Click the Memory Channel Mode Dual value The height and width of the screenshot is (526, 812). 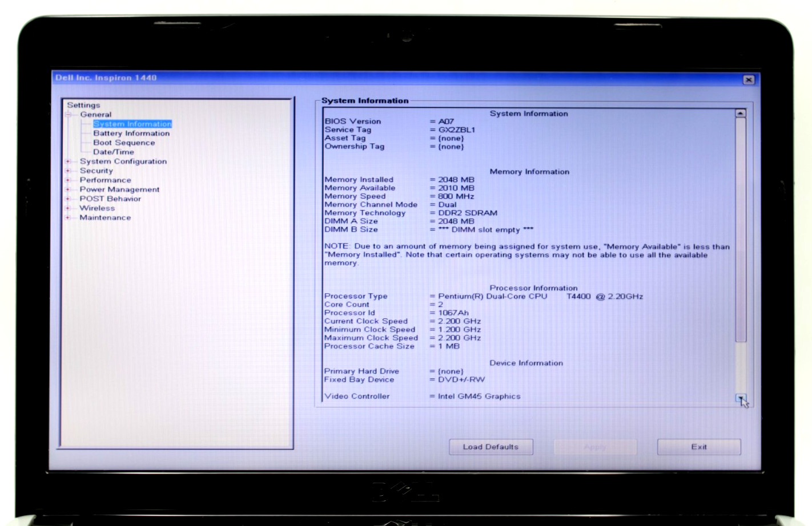[x=447, y=204]
